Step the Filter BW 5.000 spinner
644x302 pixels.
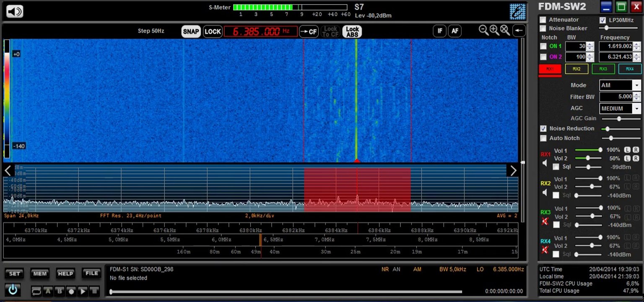(x=637, y=97)
